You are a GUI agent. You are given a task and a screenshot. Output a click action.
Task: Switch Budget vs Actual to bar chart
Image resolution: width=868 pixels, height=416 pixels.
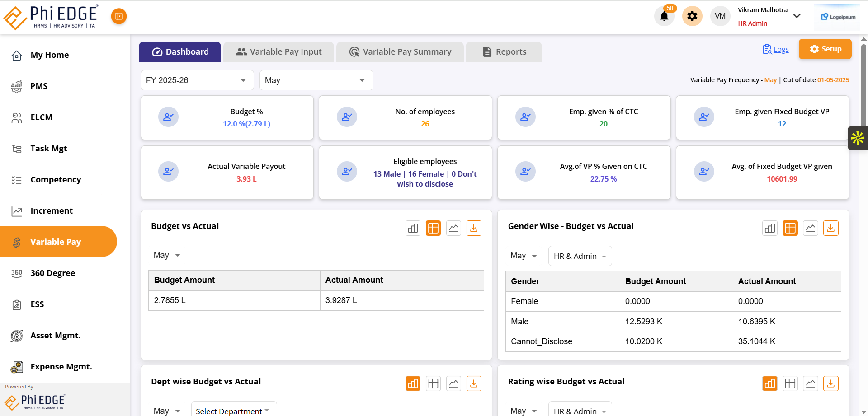[413, 228]
